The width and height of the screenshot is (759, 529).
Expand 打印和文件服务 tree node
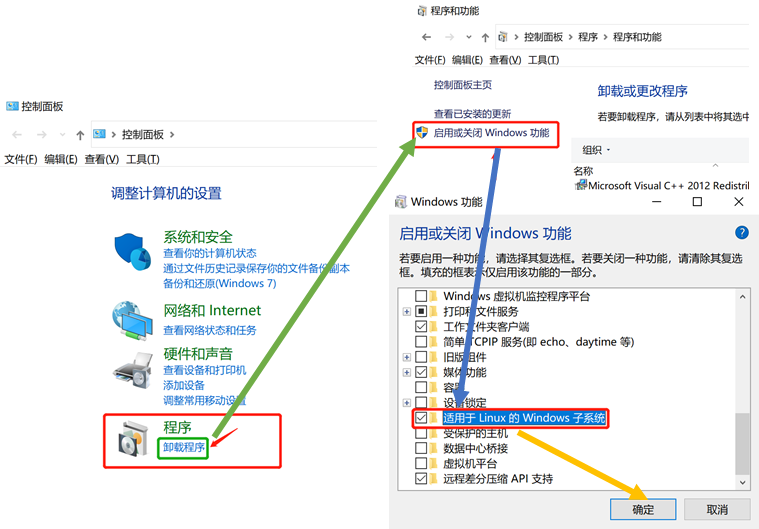point(407,312)
